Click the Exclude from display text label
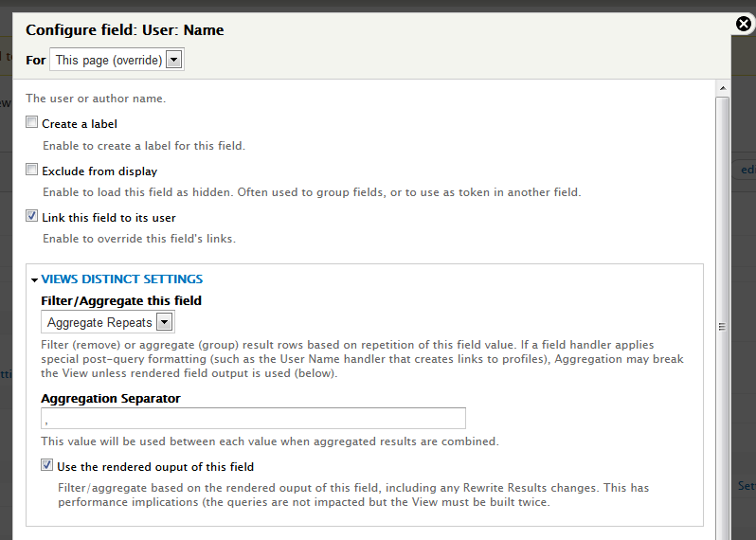The image size is (756, 540). [99, 171]
